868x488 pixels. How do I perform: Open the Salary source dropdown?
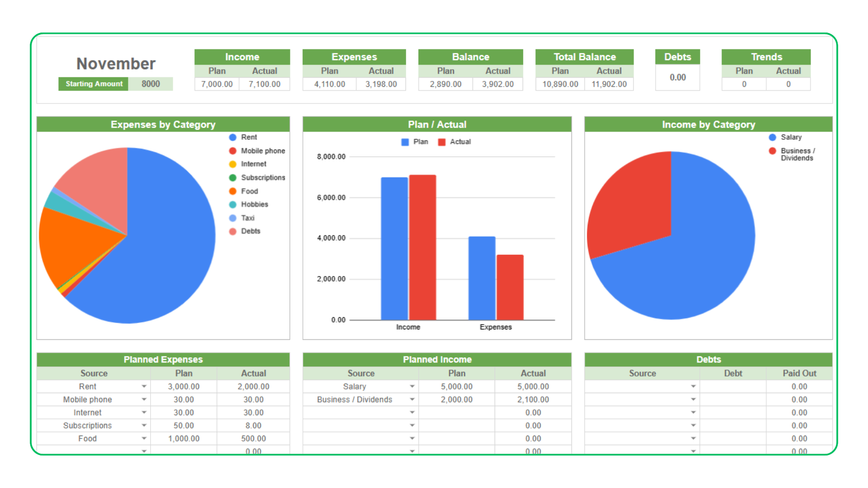(412, 387)
